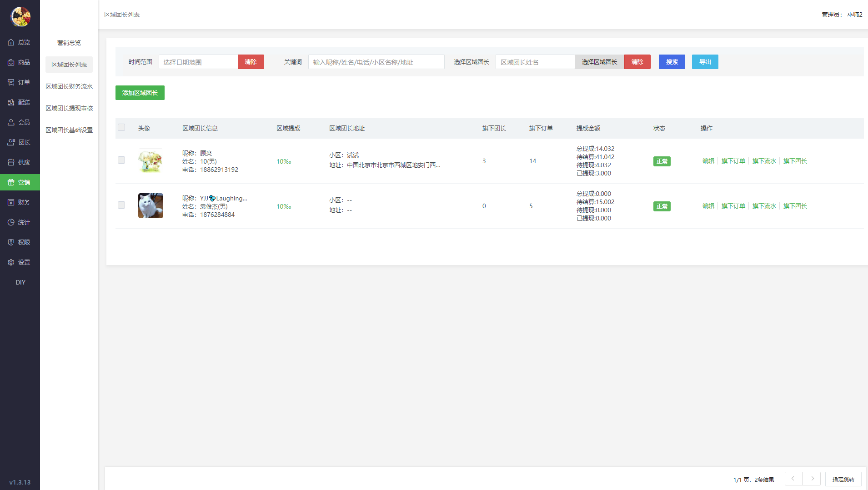The image size is (868, 490).
Task: Toggle the select-all checkbox in table header
Action: [121, 128]
